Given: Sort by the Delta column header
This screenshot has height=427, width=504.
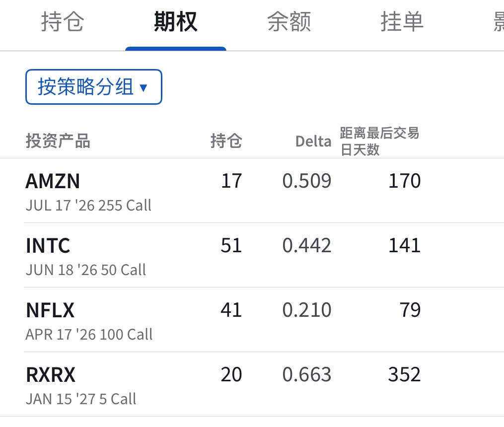Looking at the screenshot, I should [x=313, y=142].
